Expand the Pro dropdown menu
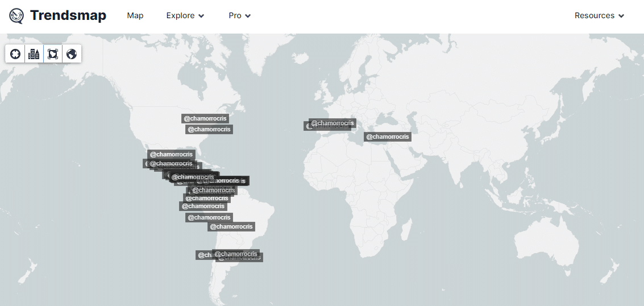This screenshot has height=306, width=644. 240,15
